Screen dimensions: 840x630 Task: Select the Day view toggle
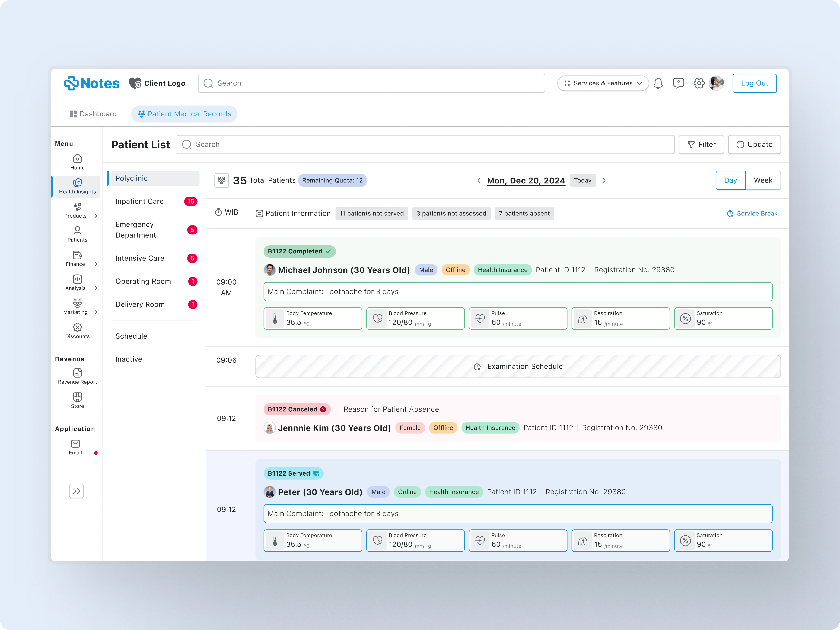(x=730, y=180)
